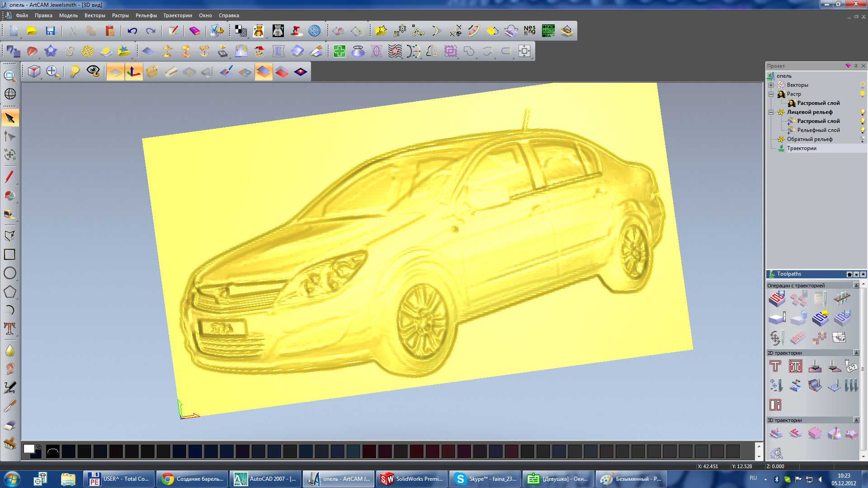Click the Toolpaths panel dropdown arrow button
This screenshot has width=868, height=488.
pyautogui.click(x=856, y=274)
